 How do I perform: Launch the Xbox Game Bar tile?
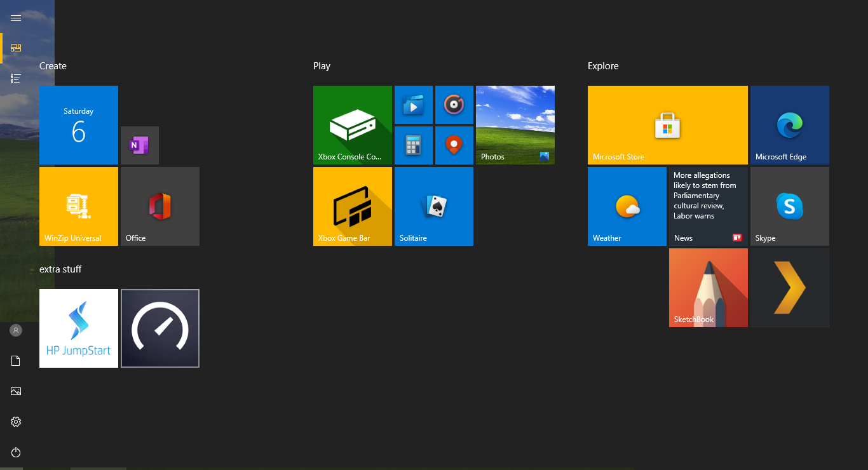coord(353,206)
